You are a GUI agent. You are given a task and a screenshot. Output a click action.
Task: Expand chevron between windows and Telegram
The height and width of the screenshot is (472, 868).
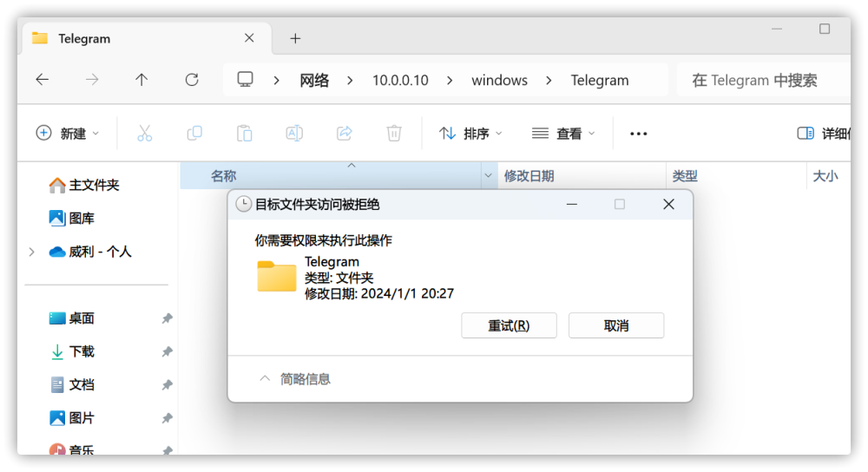tap(549, 80)
